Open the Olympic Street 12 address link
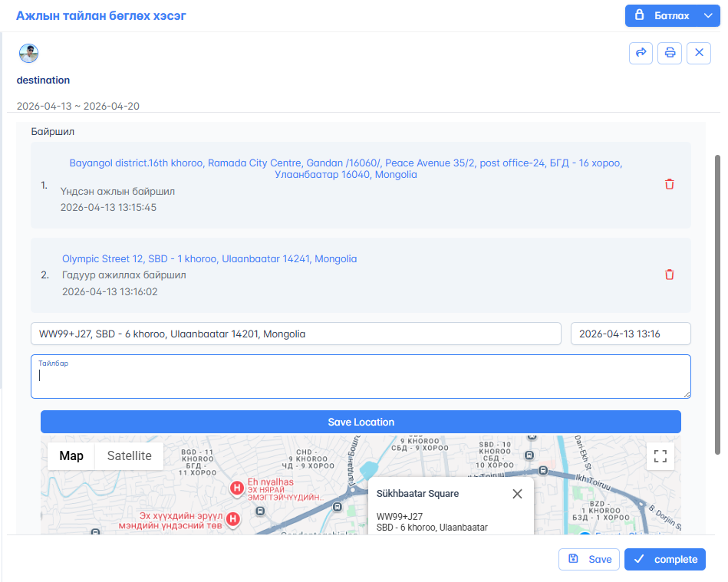 (209, 259)
